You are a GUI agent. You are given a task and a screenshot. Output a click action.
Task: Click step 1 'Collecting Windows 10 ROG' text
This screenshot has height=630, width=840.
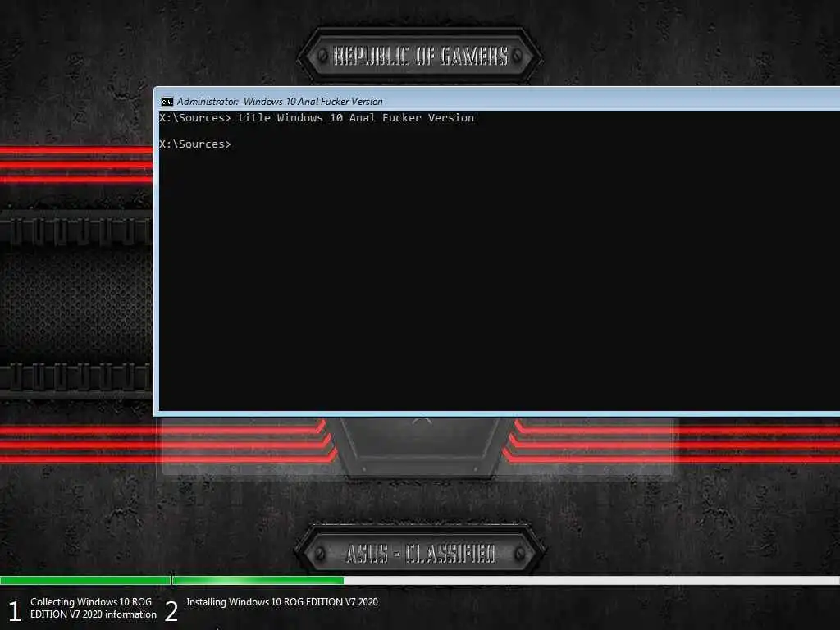[94, 608]
